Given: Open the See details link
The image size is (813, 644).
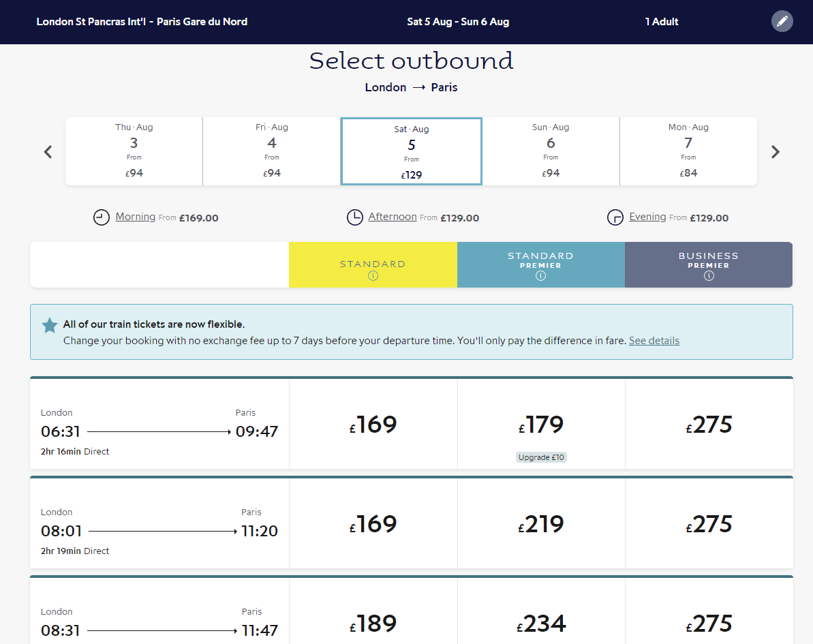Looking at the screenshot, I should point(654,341).
